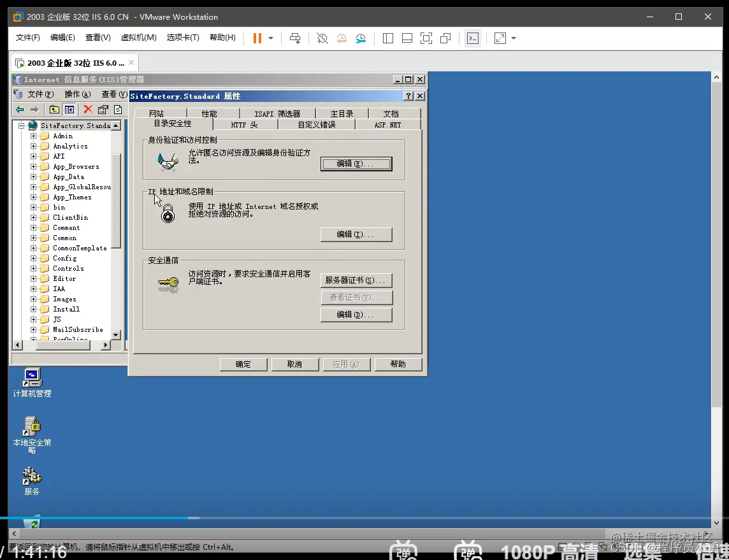Toggle the thumbnail bar view icon

[407, 38]
